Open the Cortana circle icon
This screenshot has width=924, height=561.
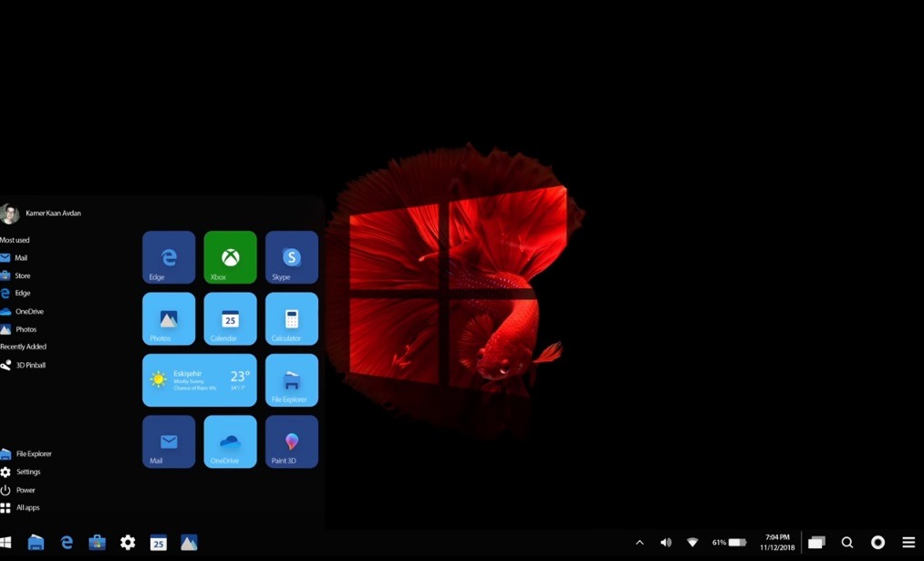tap(878, 543)
